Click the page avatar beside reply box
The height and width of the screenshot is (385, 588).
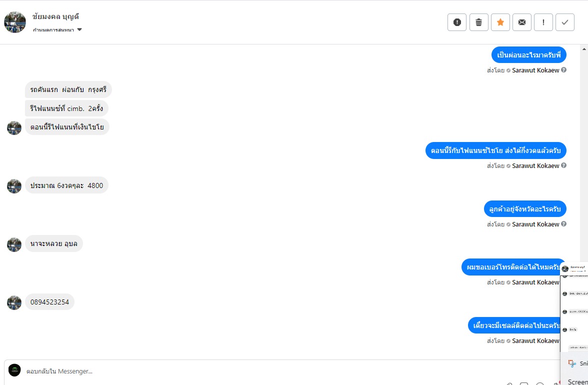coord(14,370)
